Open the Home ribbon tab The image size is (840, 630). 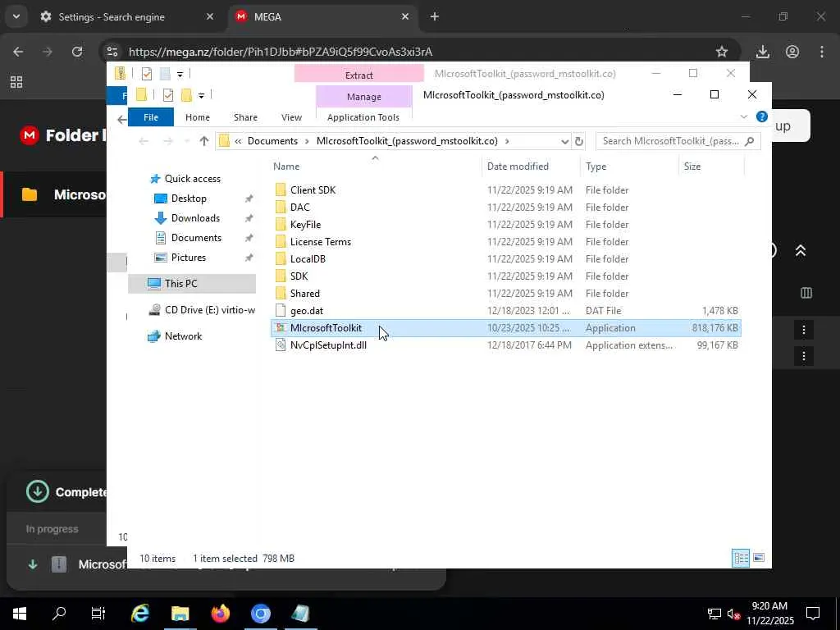pyautogui.click(x=197, y=117)
